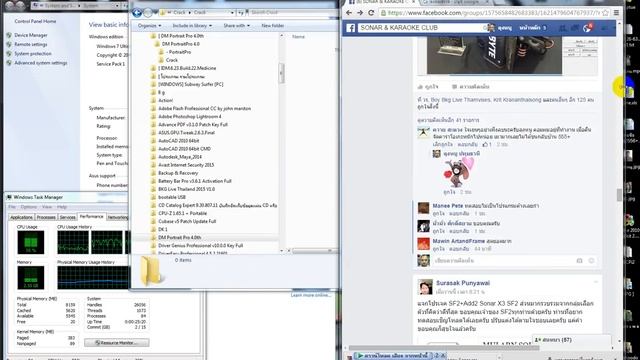Switch to the Applications tab
The image size is (640, 360).
(21, 218)
